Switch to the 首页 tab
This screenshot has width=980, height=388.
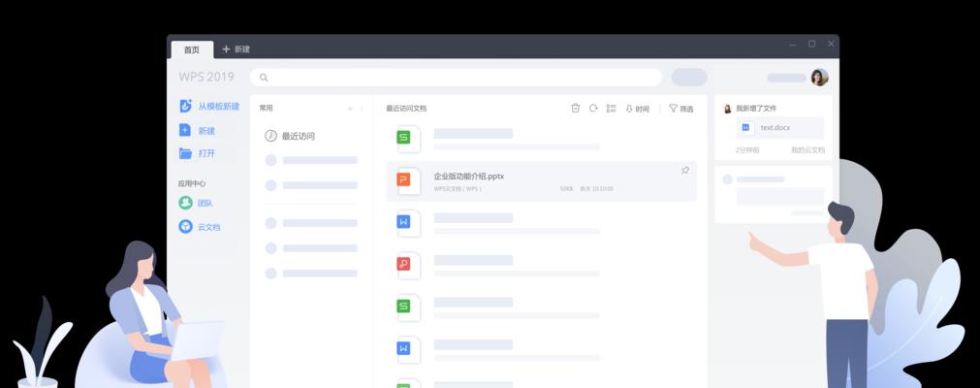[191, 49]
